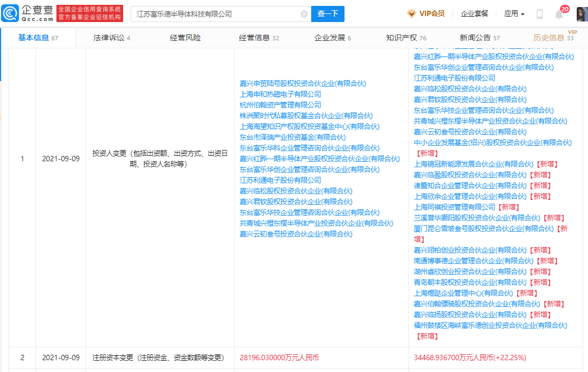Select old capital 28196.030000万元人民币

(279, 357)
